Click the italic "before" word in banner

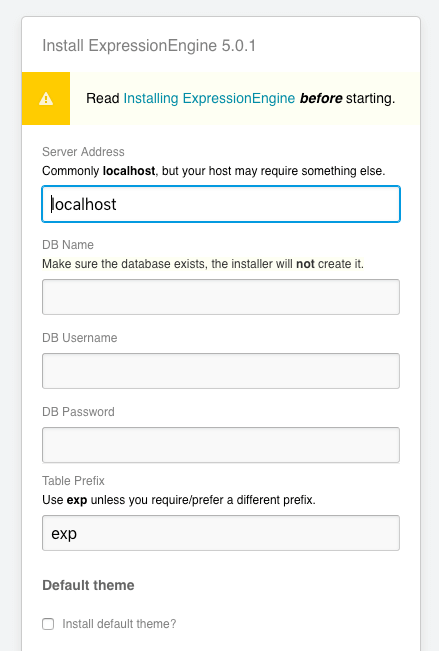[x=321, y=98]
